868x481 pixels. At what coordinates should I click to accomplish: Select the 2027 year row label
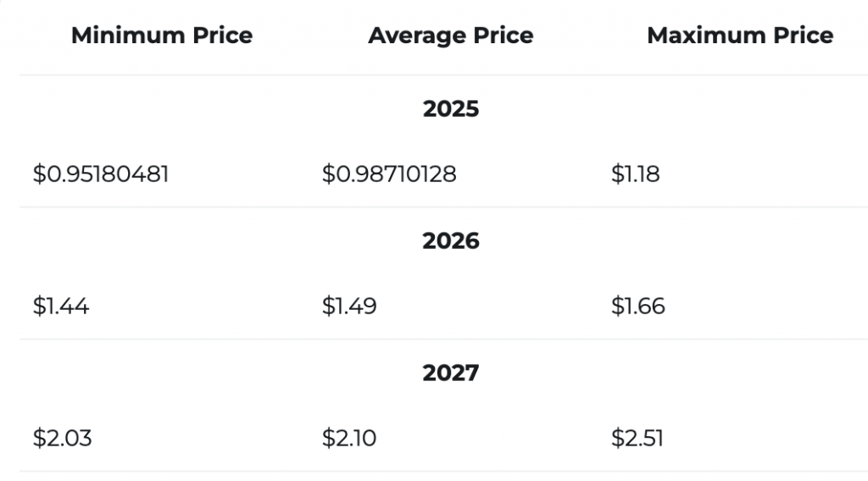(451, 373)
